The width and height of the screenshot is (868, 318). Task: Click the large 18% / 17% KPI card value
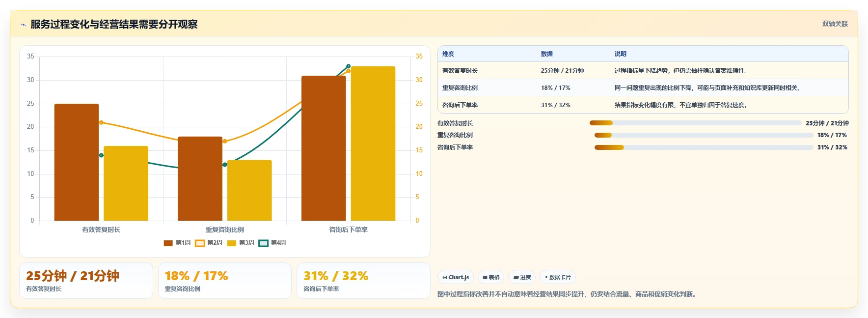196,276
